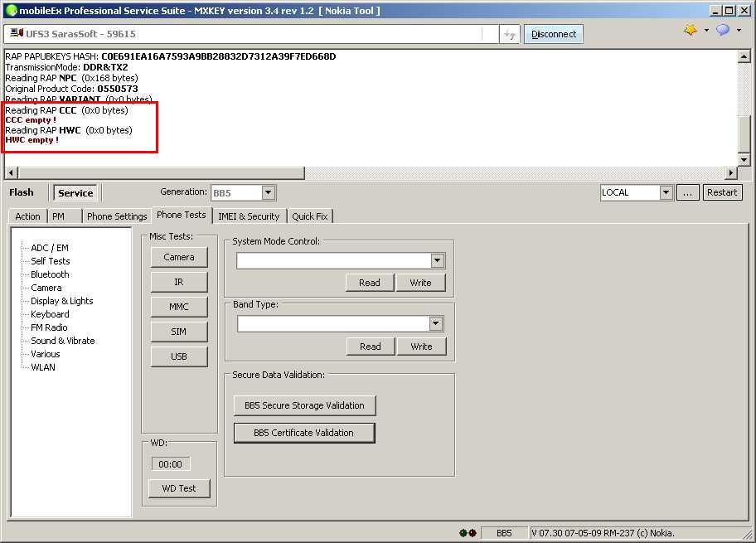Run the USB misc test
The height and width of the screenshot is (543, 756).
179,356
